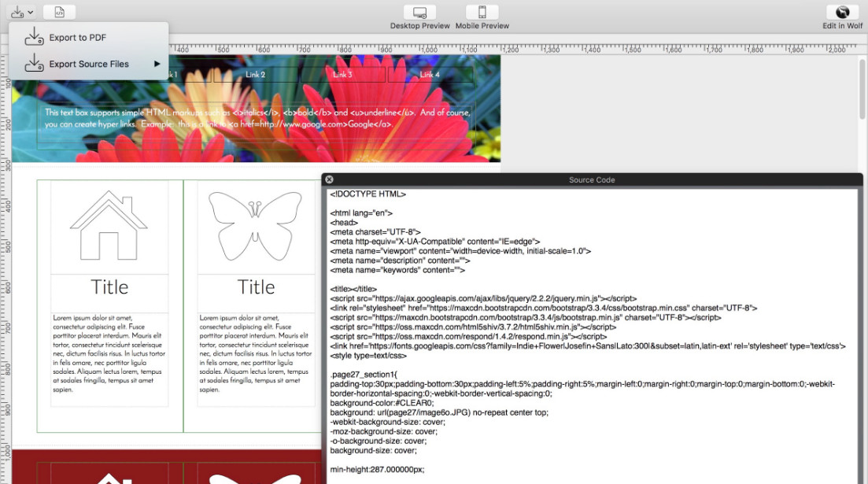Click the <head> tag line
The width and height of the screenshot is (868, 484).
tap(344, 223)
